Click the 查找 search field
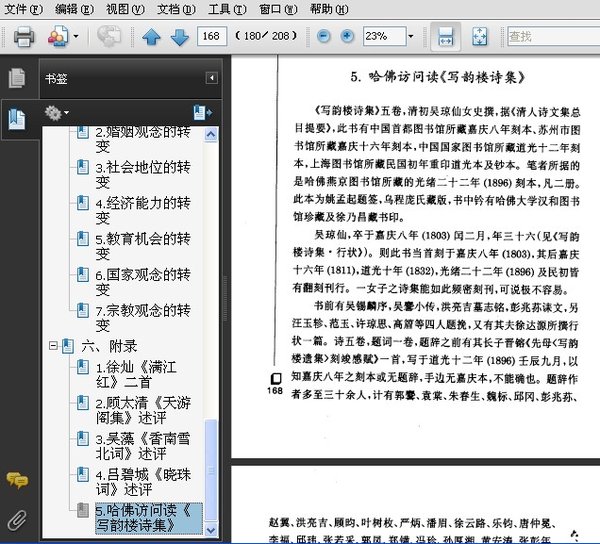 coord(553,36)
